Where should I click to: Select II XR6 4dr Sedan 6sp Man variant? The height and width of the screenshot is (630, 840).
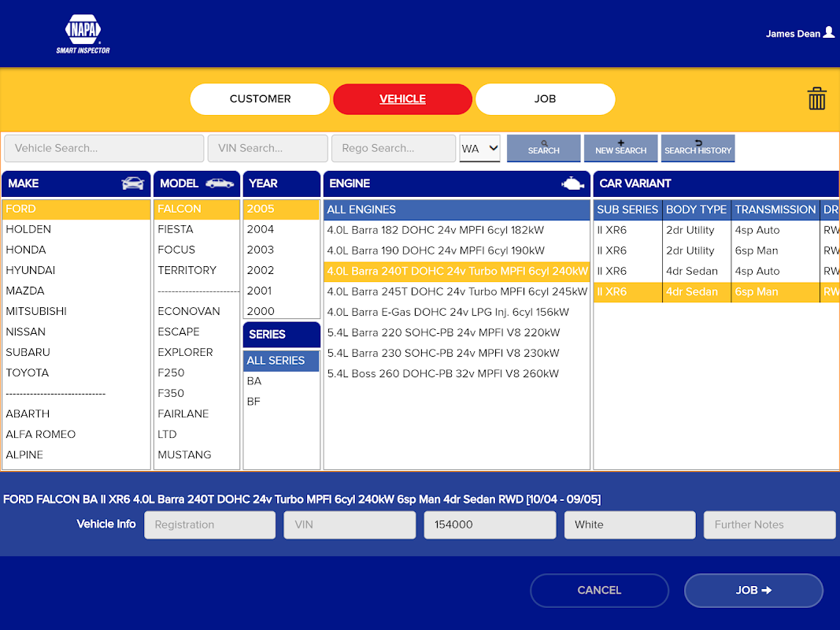tap(716, 292)
